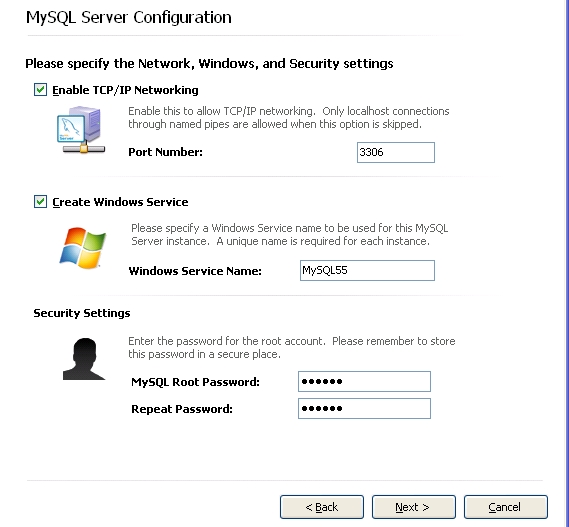Click into the Repeat Password field
Image resolution: width=569 pixels, height=527 pixels.
364,409
